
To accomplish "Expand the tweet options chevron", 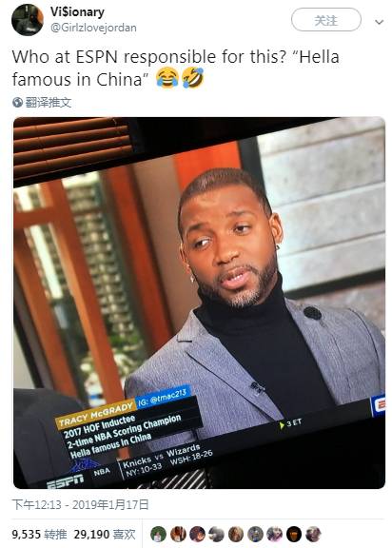I will tap(379, 22).
